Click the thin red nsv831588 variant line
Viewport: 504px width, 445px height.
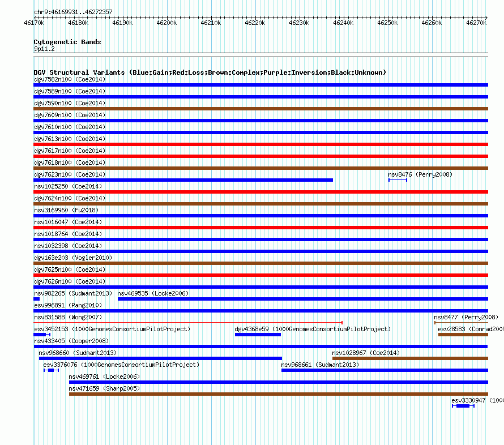[x=188, y=322]
